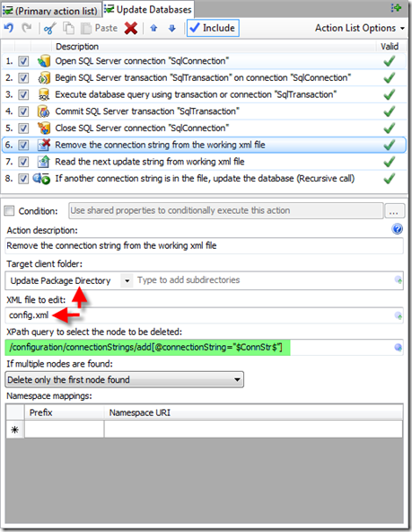The height and width of the screenshot is (532, 412).
Task: Open the condition editor ellipsis button
Action: (x=394, y=211)
